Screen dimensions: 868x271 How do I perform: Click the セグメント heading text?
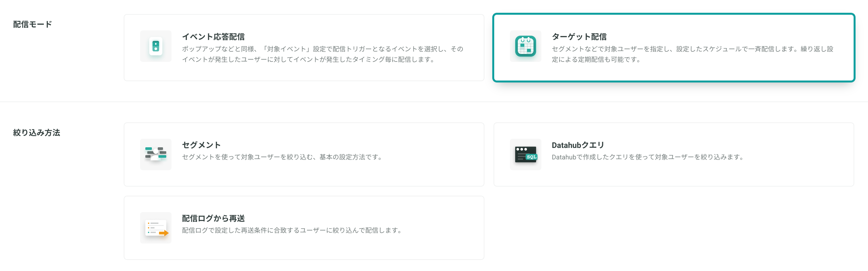(201, 145)
